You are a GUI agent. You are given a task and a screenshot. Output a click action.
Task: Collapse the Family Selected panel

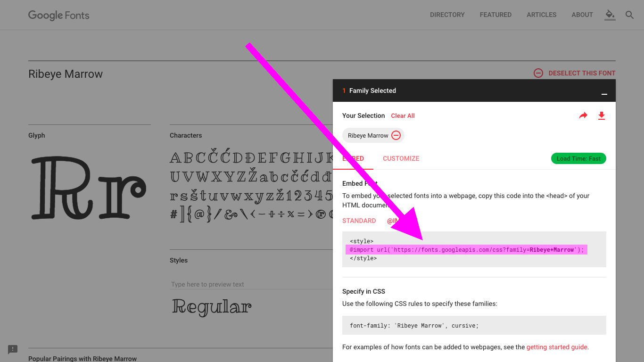point(604,94)
